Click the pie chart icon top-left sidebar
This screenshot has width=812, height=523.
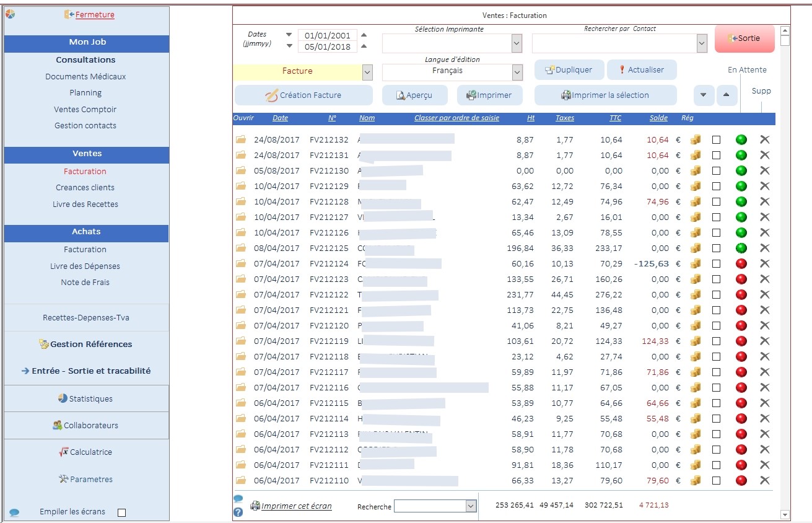coord(10,14)
